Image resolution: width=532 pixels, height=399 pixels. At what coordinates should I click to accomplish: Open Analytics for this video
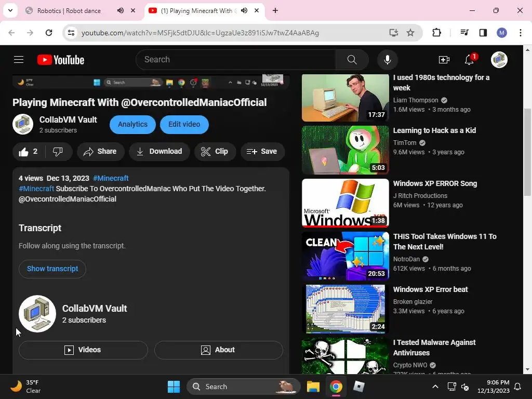[x=132, y=125]
